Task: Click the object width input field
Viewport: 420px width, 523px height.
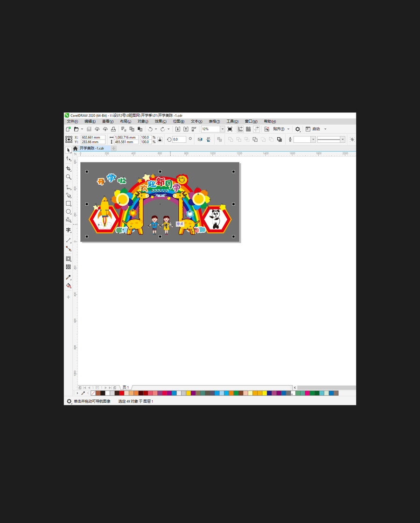Action: [126, 137]
